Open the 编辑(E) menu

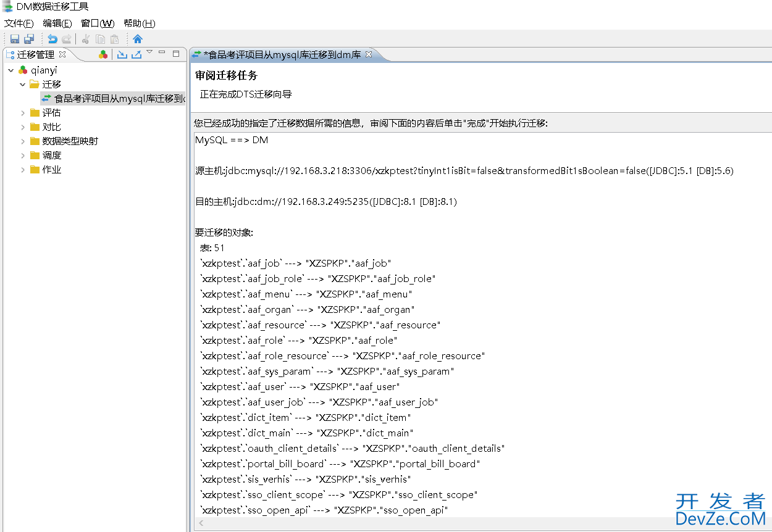click(x=57, y=23)
